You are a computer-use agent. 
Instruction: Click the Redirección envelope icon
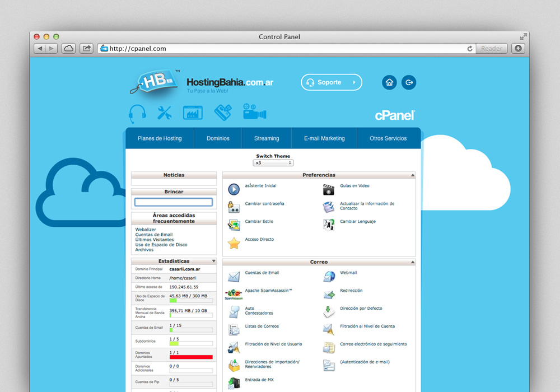[x=329, y=294]
